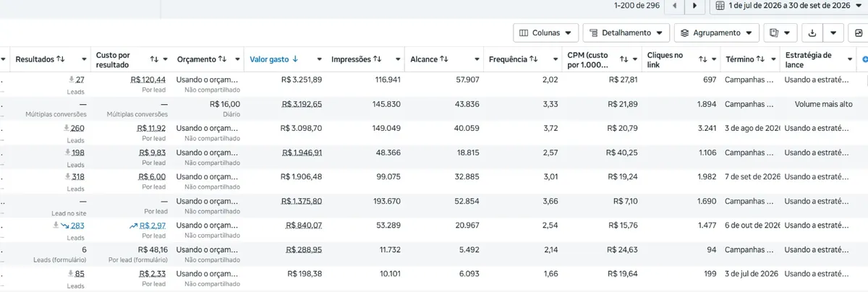Image resolution: width=868 pixels, height=292 pixels.
Task: Click the export download icon
Action: click(812, 33)
